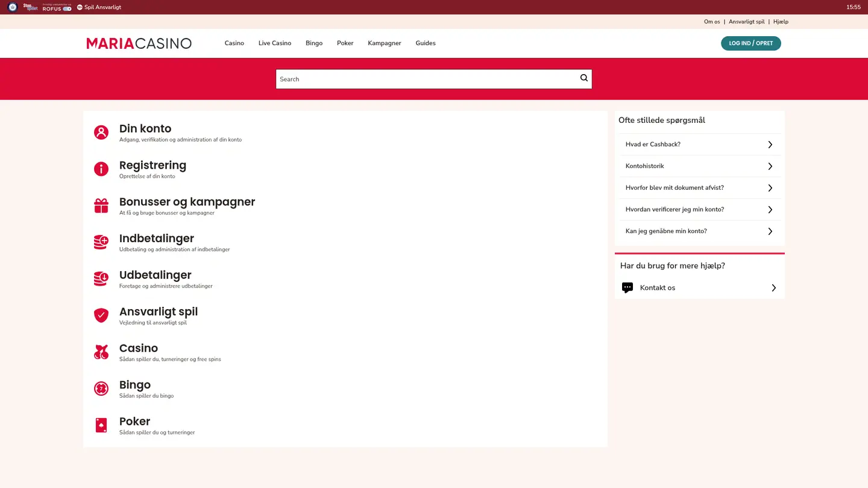
Task: Click 'Adgang, verifikation og administration af din konto'
Action: coord(180,140)
